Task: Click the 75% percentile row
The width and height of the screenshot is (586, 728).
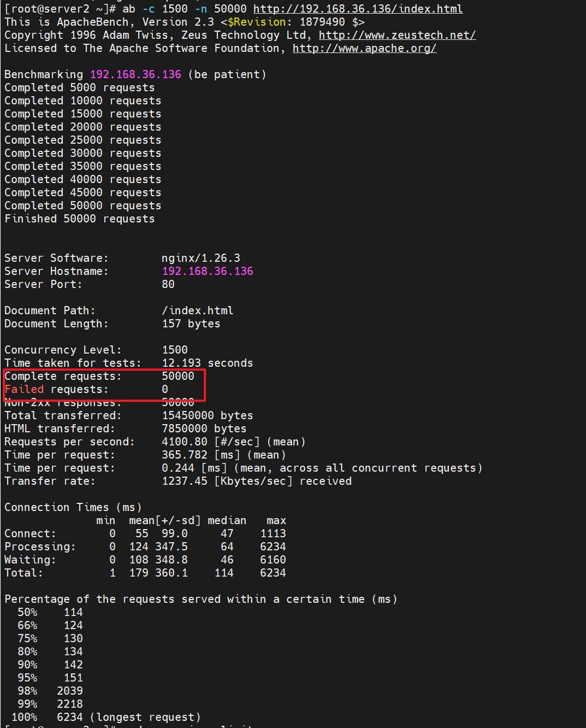Action: coord(50,638)
